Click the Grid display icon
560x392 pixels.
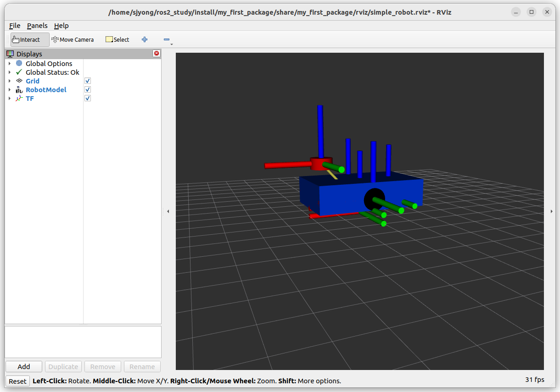[19, 81]
